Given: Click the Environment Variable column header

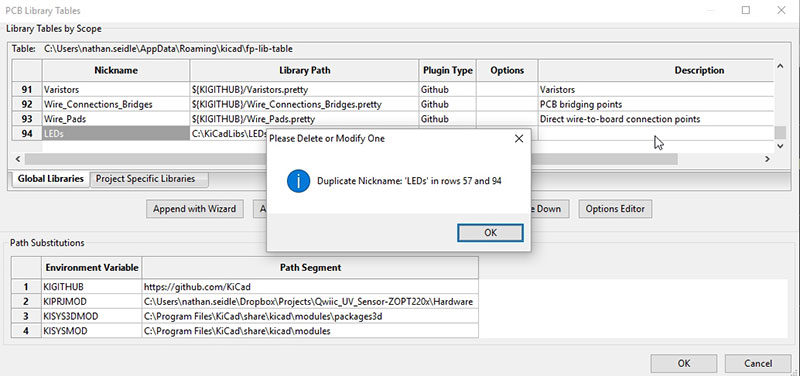Looking at the screenshot, I should coord(92,267).
